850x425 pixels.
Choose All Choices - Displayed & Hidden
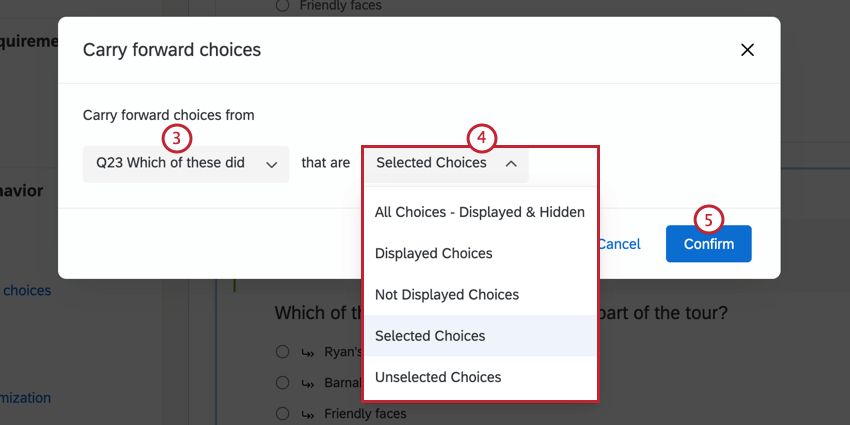tap(480, 212)
